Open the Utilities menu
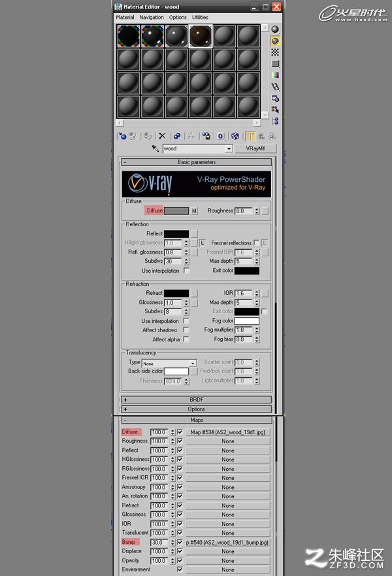The width and height of the screenshot is (392, 576). [x=200, y=17]
